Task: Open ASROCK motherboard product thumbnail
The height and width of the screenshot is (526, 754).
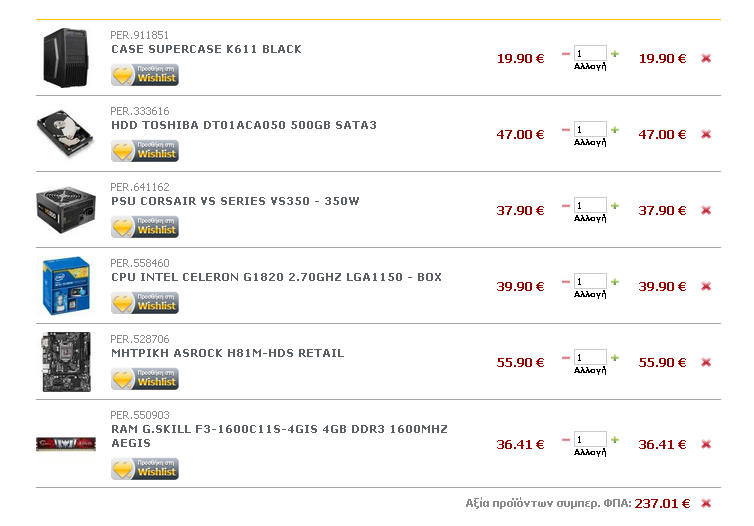Action: 66,362
